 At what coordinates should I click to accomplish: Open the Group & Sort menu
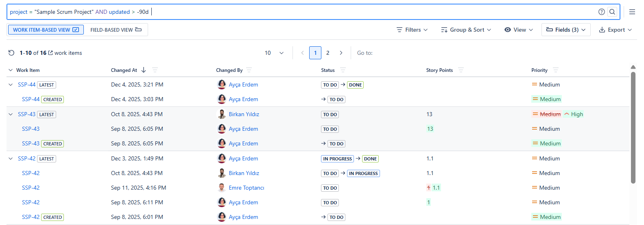[466, 30]
